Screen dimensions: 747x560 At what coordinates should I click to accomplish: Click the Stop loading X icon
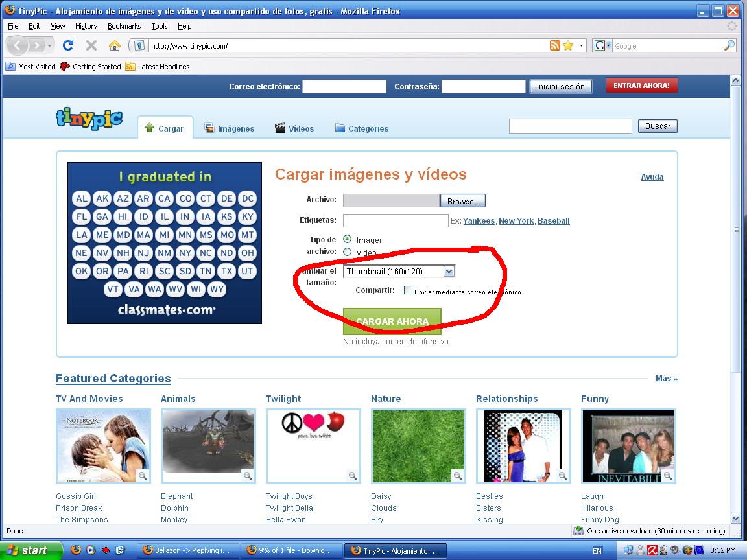click(x=91, y=45)
